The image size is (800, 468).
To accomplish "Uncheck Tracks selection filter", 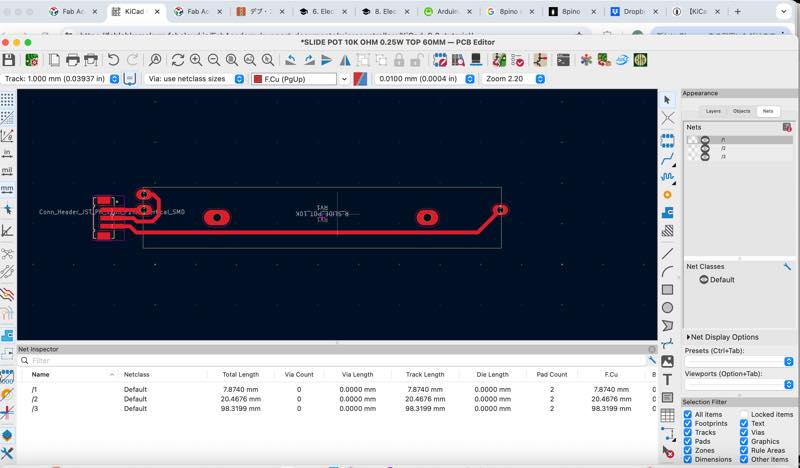I will coord(688,432).
